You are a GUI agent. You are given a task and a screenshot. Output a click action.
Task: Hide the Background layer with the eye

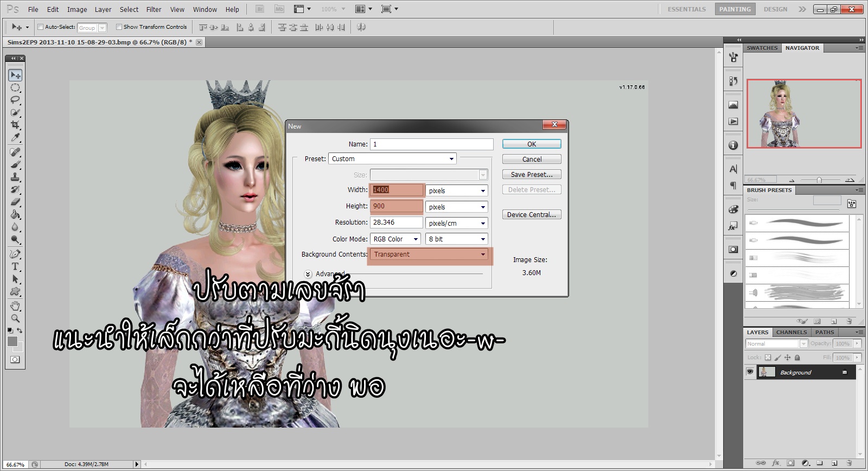pos(750,372)
